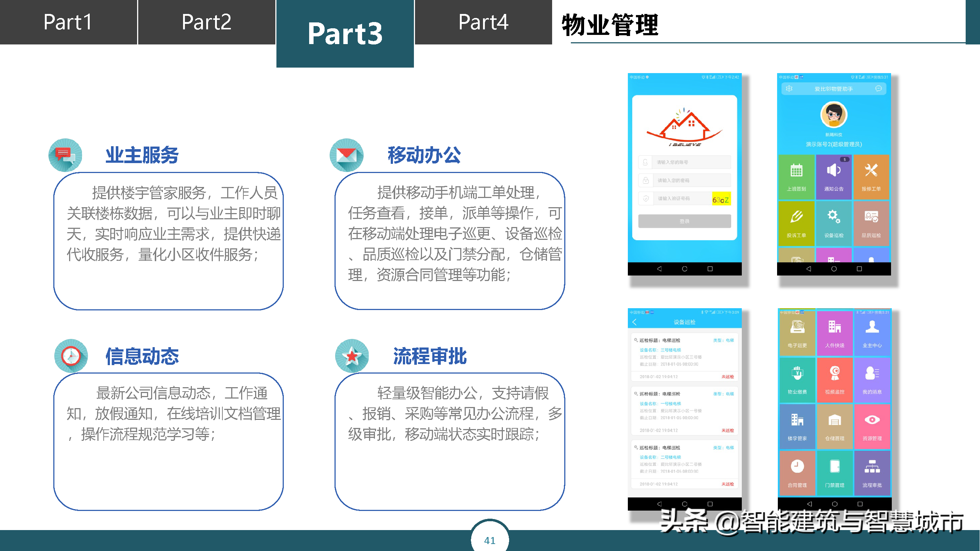Open the 流程审批 org-chart tile
This screenshot has width=980, height=551.
tap(872, 473)
